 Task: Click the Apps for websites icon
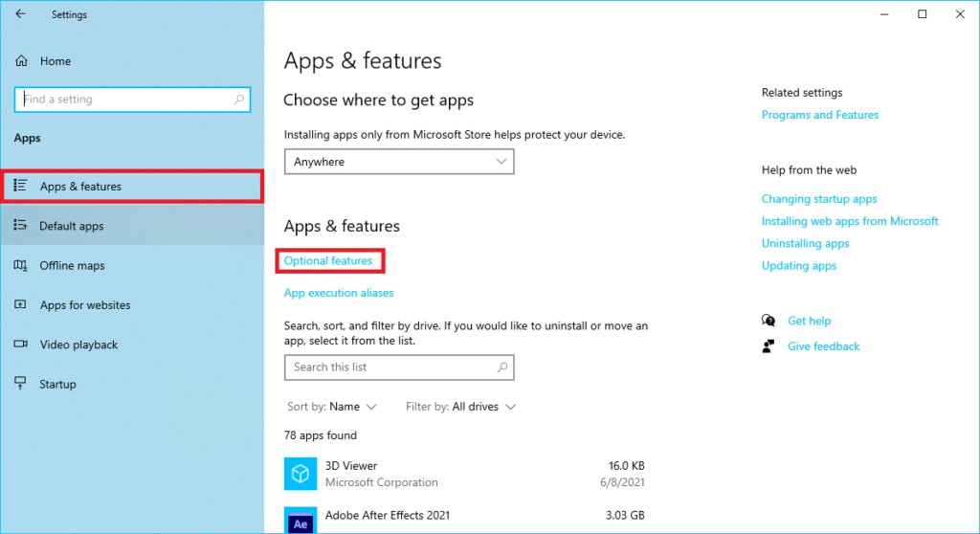pos(21,304)
